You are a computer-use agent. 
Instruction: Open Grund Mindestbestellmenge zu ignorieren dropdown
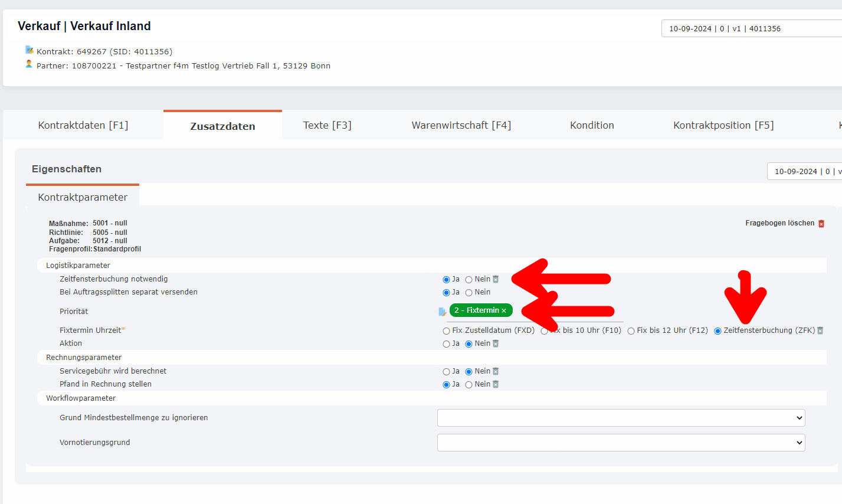pyautogui.click(x=621, y=418)
